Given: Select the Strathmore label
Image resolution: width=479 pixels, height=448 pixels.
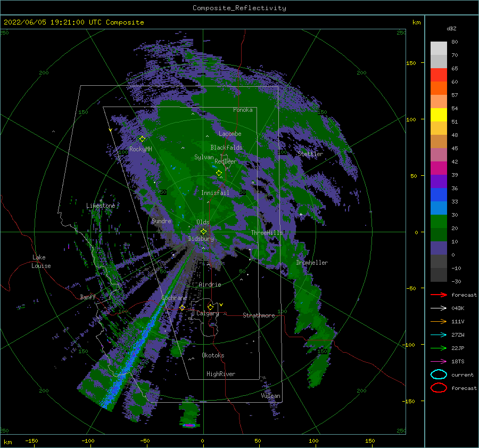Looking at the screenshot, I should pos(259,315).
